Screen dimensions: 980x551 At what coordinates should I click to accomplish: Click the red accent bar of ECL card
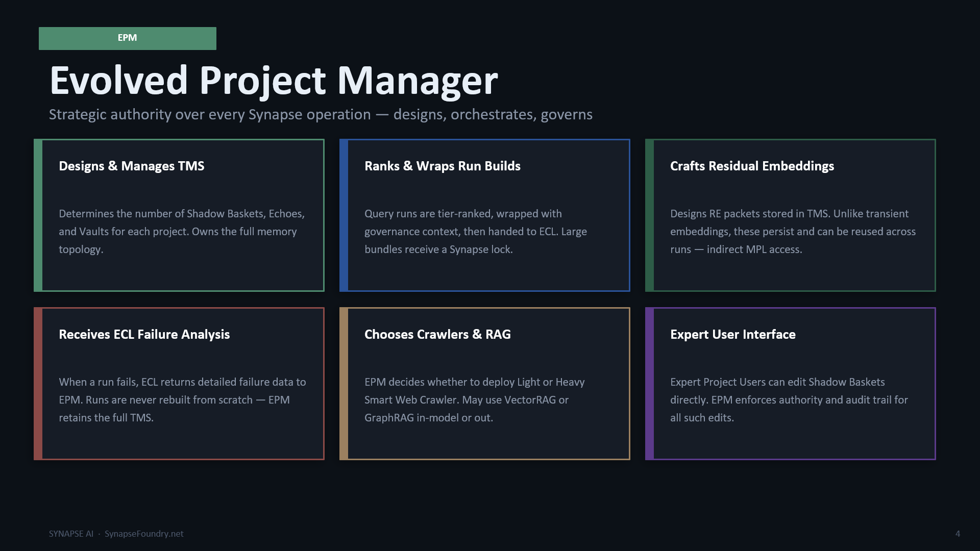click(x=38, y=384)
